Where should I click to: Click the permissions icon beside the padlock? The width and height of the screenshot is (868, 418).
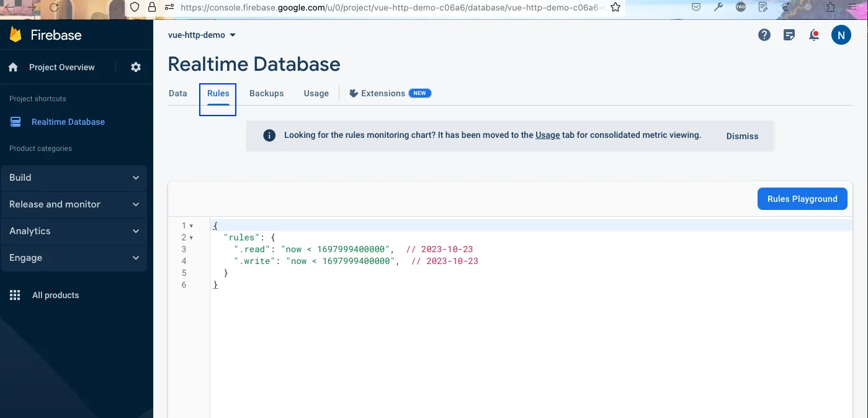click(169, 7)
